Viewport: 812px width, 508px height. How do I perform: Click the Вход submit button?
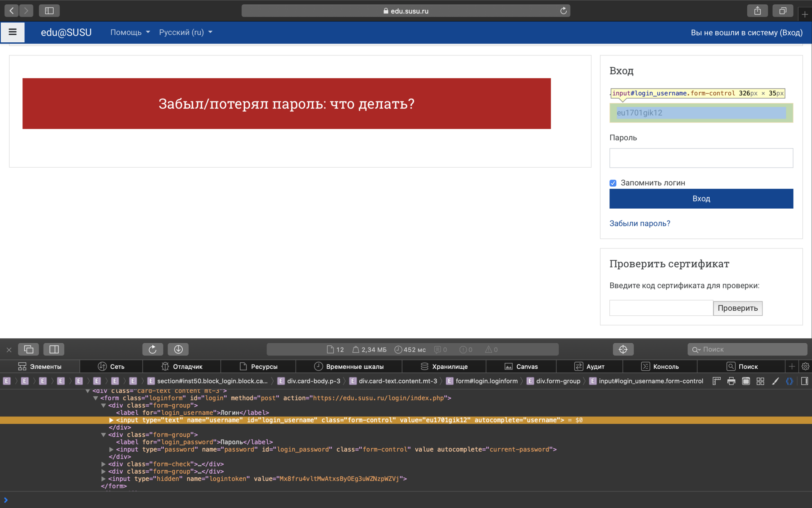[701, 199]
